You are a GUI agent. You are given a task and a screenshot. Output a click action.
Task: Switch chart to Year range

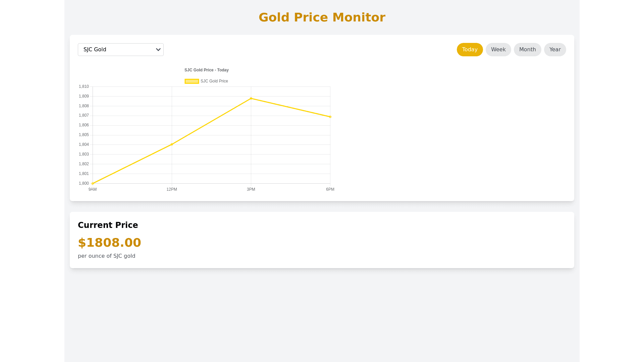(555, 50)
